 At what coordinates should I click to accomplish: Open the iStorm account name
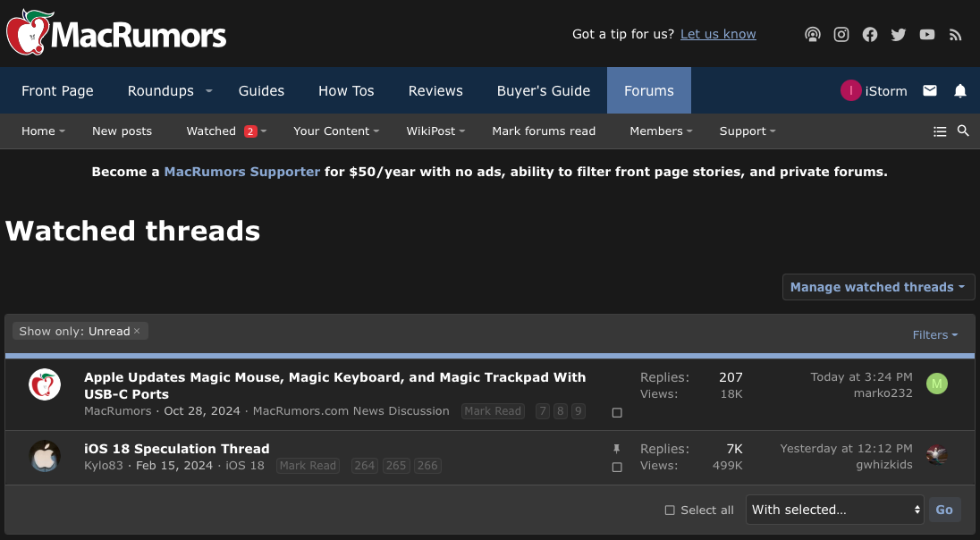click(886, 91)
